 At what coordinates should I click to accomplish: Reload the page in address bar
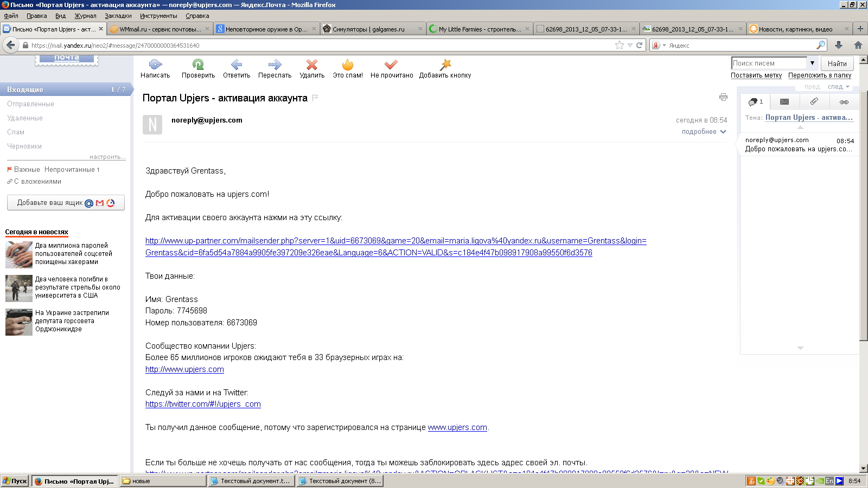tap(640, 46)
